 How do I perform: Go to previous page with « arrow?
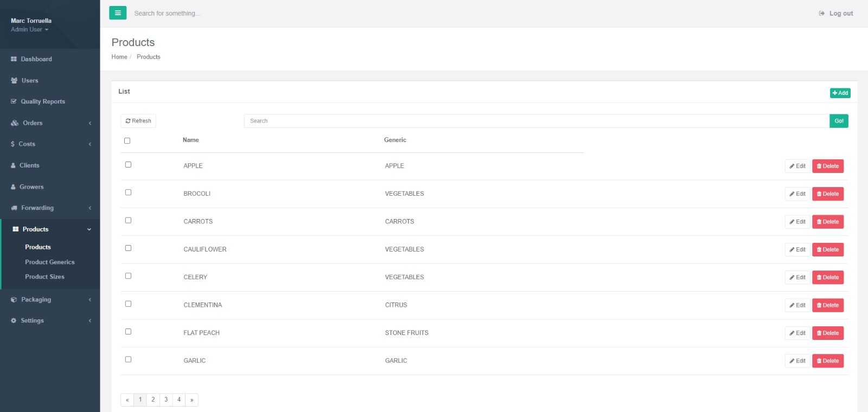tap(127, 400)
